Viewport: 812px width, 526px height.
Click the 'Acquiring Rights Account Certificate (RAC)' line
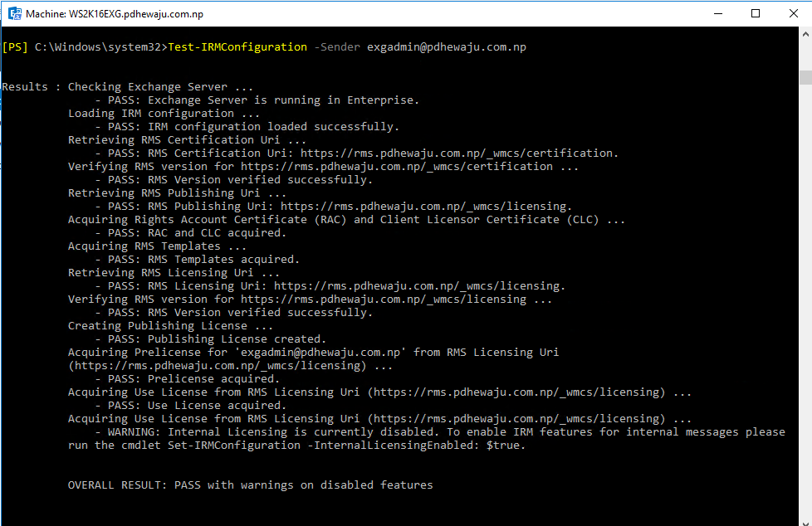pos(346,220)
